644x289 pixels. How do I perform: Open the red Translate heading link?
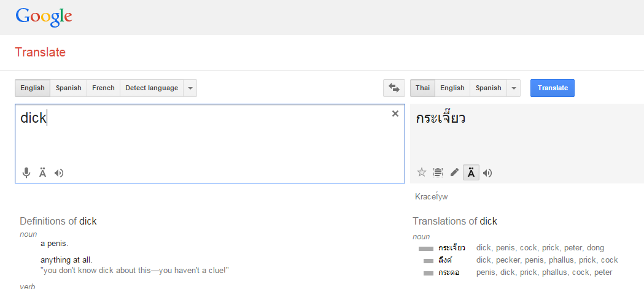(40, 52)
